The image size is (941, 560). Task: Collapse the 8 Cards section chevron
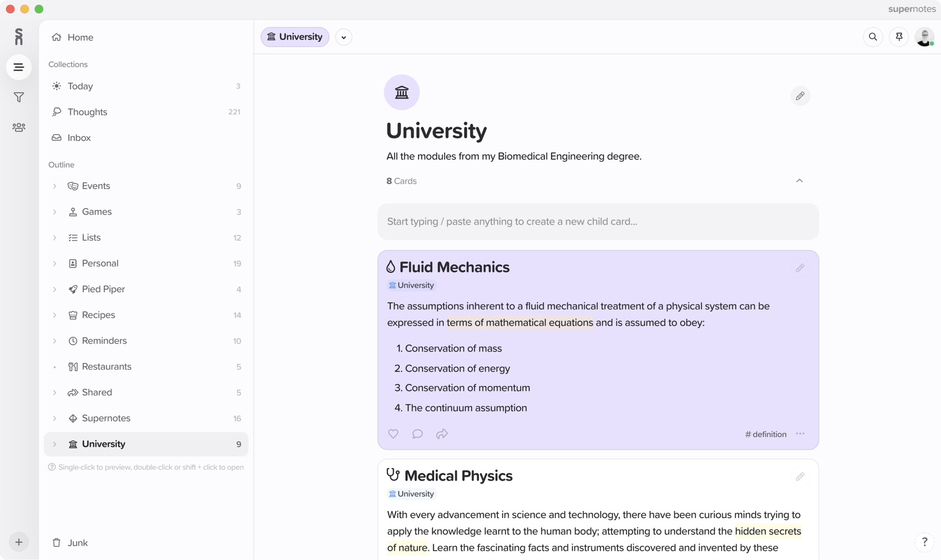[x=799, y=181]
